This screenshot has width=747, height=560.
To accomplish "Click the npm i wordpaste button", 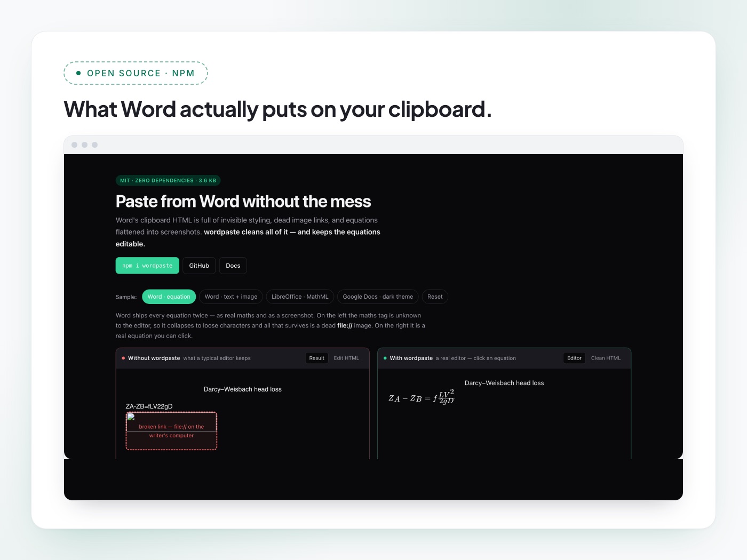I will (147, 266).
